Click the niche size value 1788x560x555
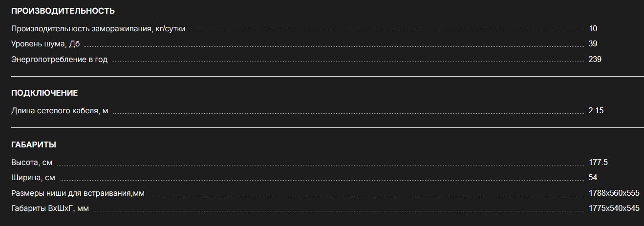Viewport: 644px width, 226px height. [614, 193]
